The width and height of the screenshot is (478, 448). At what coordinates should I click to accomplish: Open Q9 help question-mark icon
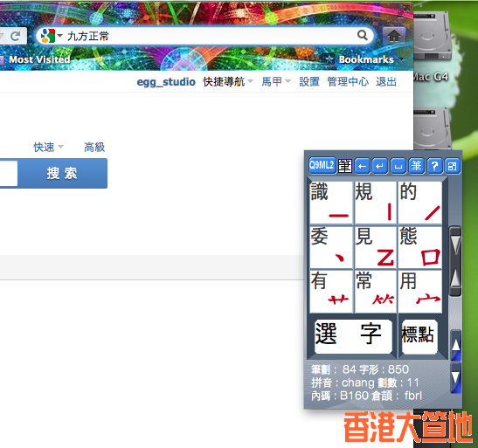click(434, 166)
